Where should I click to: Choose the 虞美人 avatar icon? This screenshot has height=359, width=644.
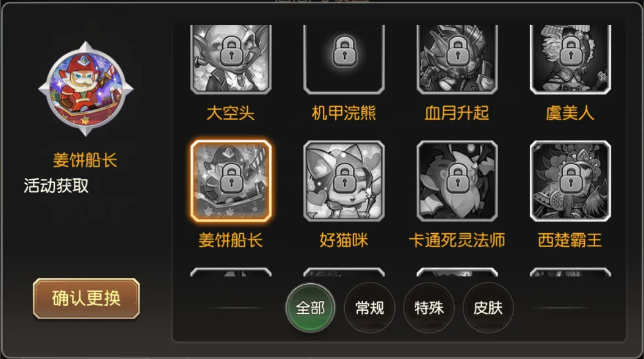(571, 60)
